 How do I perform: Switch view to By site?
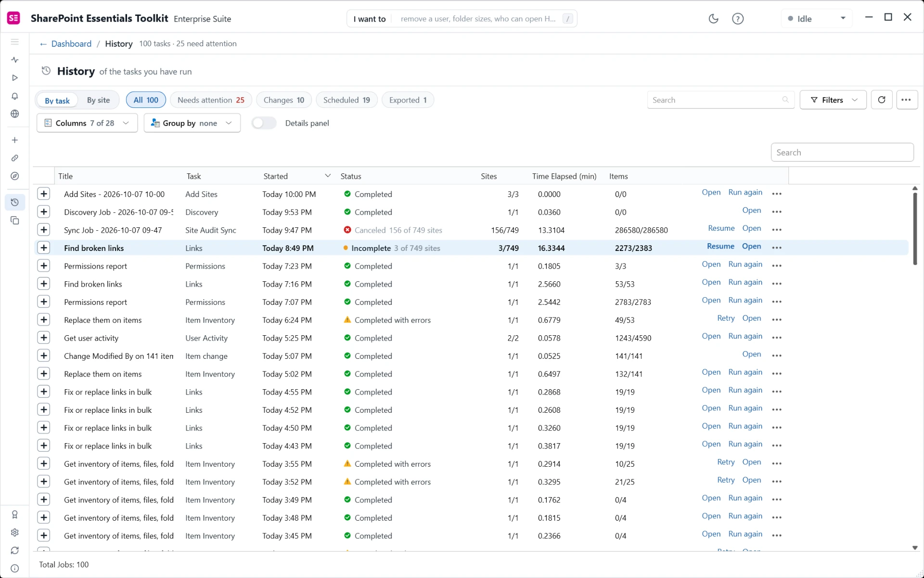pyautogui.click(x=98, y=100)
